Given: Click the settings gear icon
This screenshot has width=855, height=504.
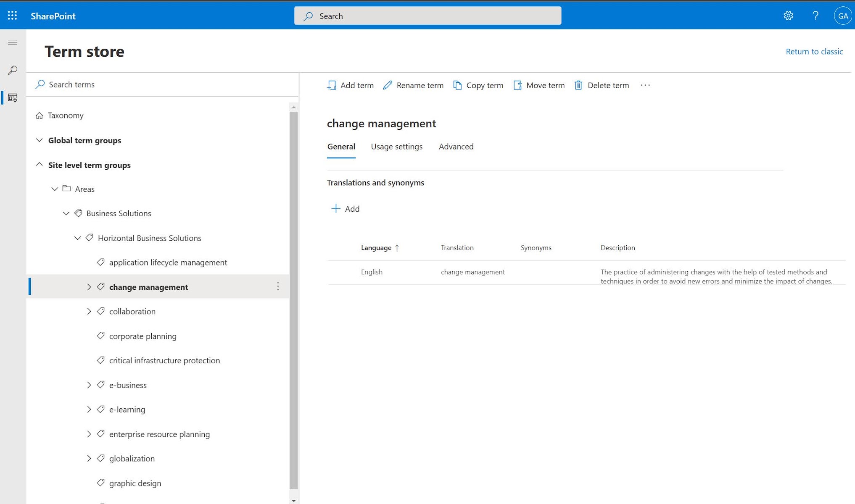Looking at the screenshot, I should pyautogui.click(x=788, y=16).
